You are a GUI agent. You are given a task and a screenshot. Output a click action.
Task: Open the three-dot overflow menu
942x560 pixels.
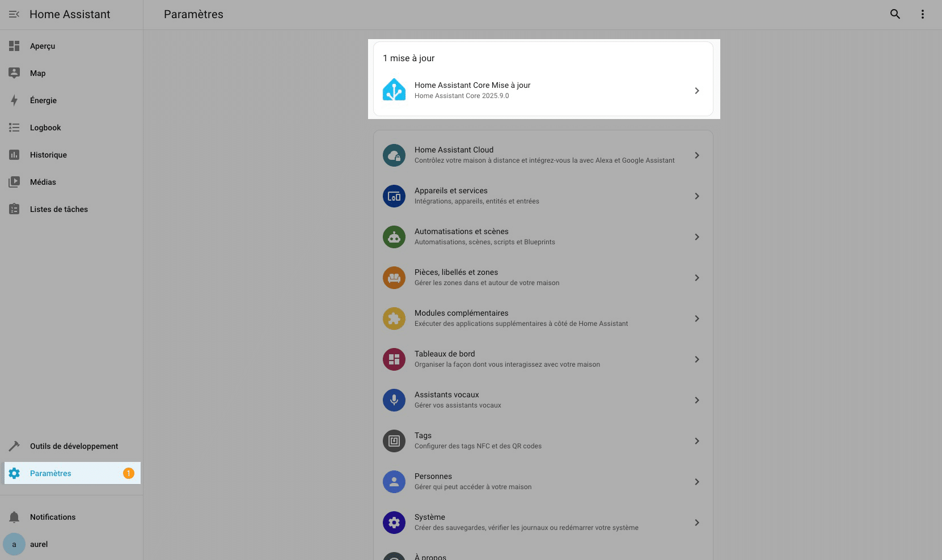pyautogui.click(x=923, y=14)
